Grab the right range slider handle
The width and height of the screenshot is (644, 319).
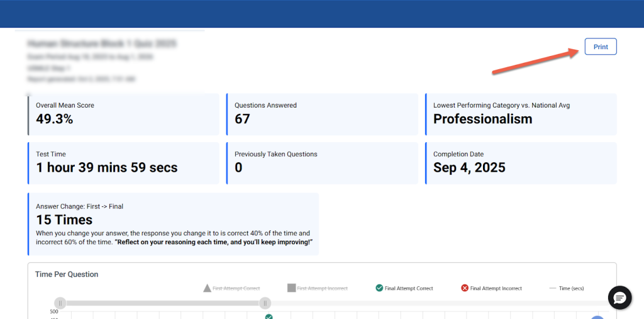coord(265,303)
